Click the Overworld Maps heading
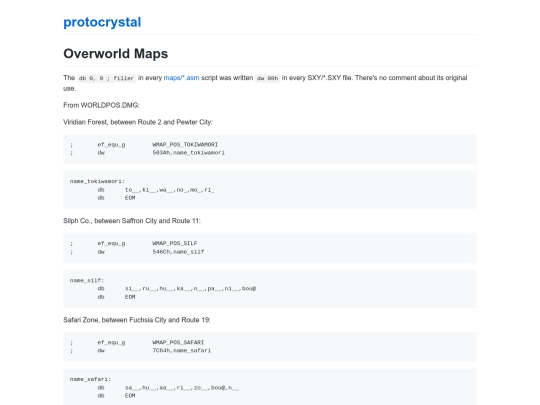Screen dimensions: 540x405 tap(115, 54)
